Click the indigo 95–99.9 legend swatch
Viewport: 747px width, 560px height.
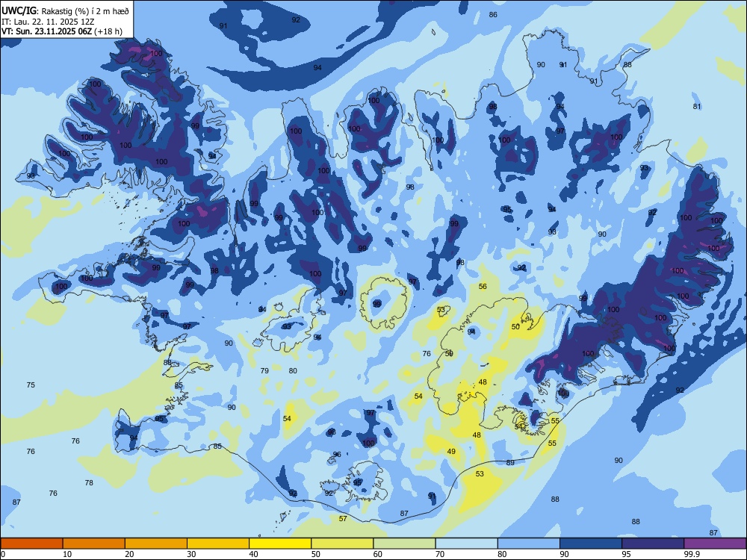(x=653, y=544)
